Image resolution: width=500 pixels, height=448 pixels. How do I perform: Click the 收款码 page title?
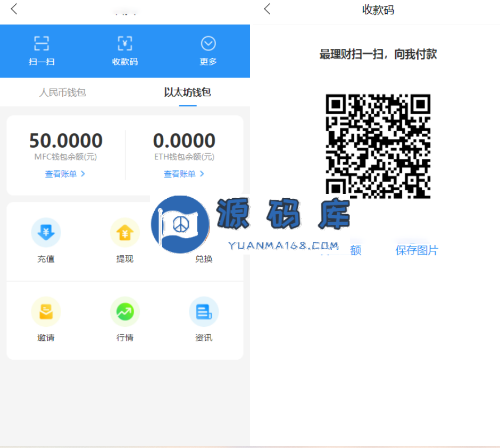378,10
